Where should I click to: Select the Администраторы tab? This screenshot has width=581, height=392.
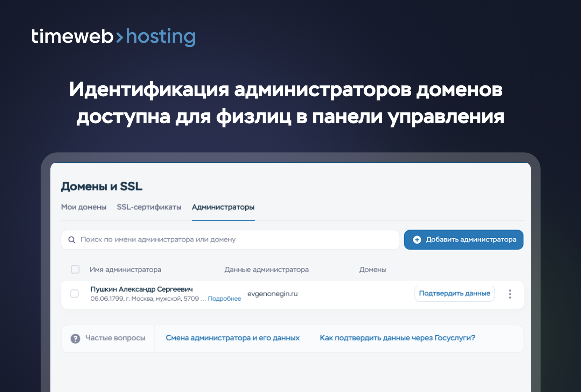pos(223,207)
